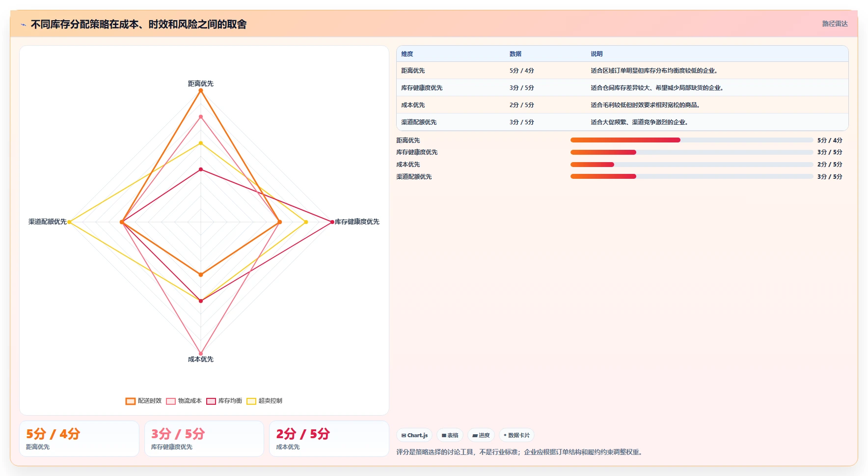Click the Chart.js chip
This screenshot has height=476, width=868.
pyautogui.click(x=414, y=435)
